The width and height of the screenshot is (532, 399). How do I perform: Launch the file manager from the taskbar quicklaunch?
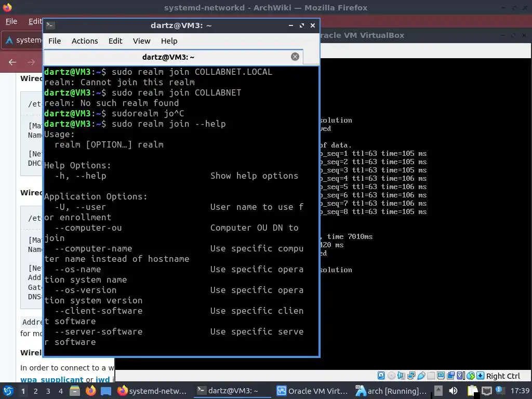coord(75,391)
